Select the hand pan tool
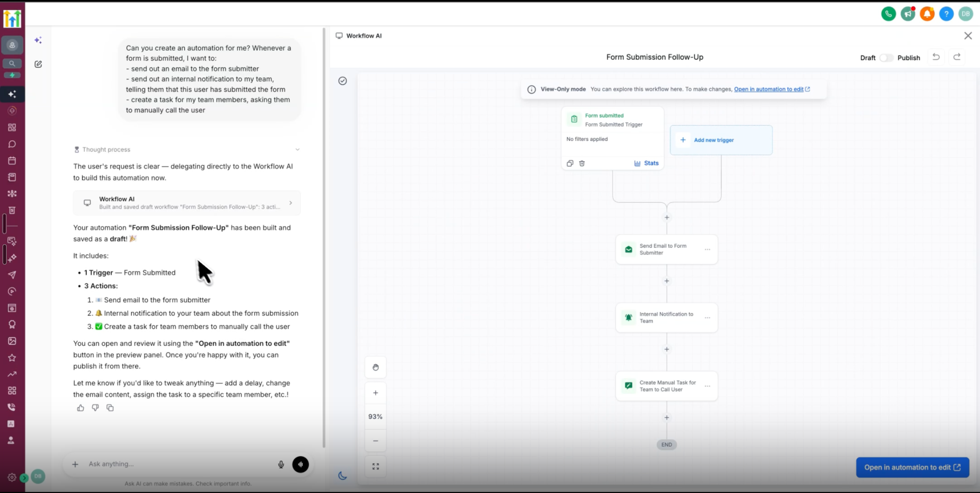 [x=376, y=367]
